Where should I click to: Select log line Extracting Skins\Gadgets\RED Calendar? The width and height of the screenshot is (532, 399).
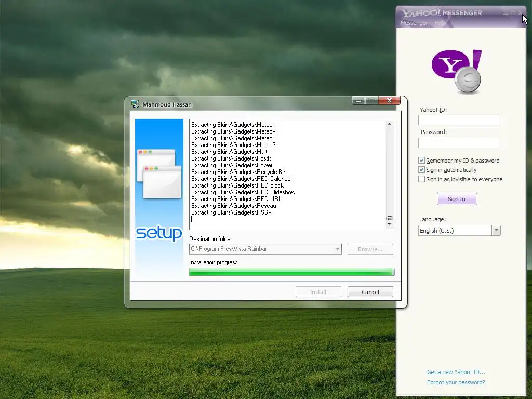(242, 179)
